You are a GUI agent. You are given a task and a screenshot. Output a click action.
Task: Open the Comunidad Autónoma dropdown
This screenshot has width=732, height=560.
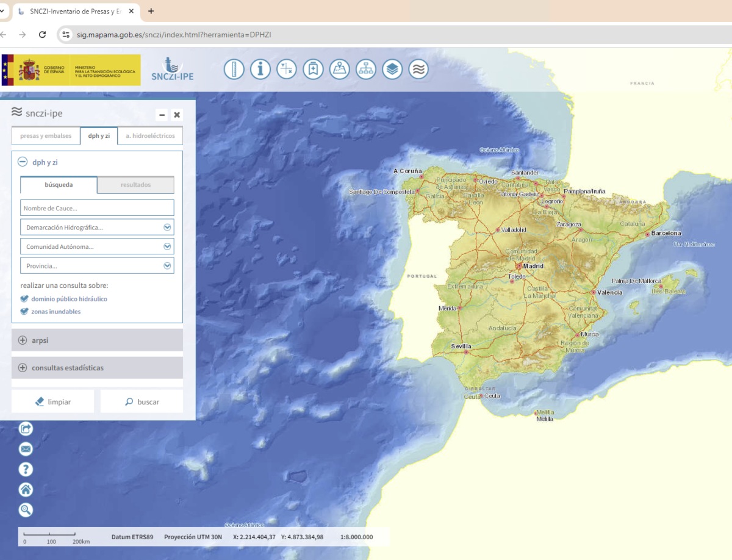tap(97, 247)
